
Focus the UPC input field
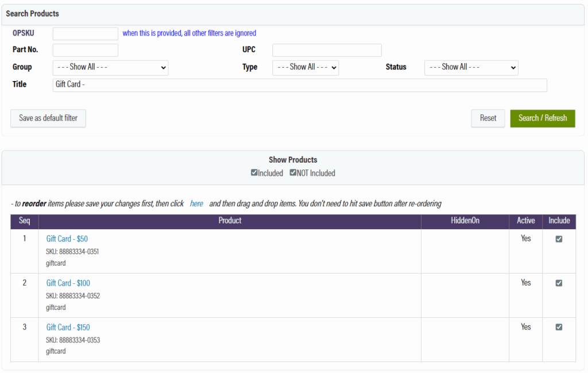327,50
